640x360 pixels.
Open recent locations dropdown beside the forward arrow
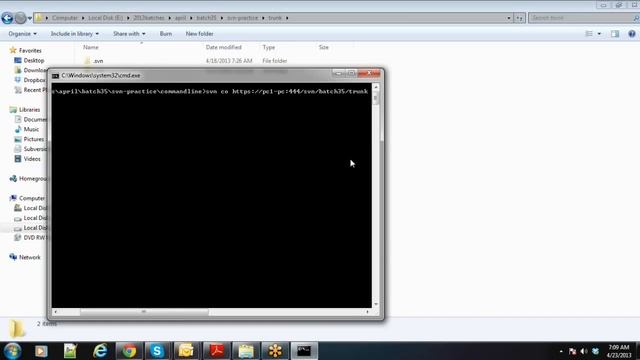click(29, 18)
